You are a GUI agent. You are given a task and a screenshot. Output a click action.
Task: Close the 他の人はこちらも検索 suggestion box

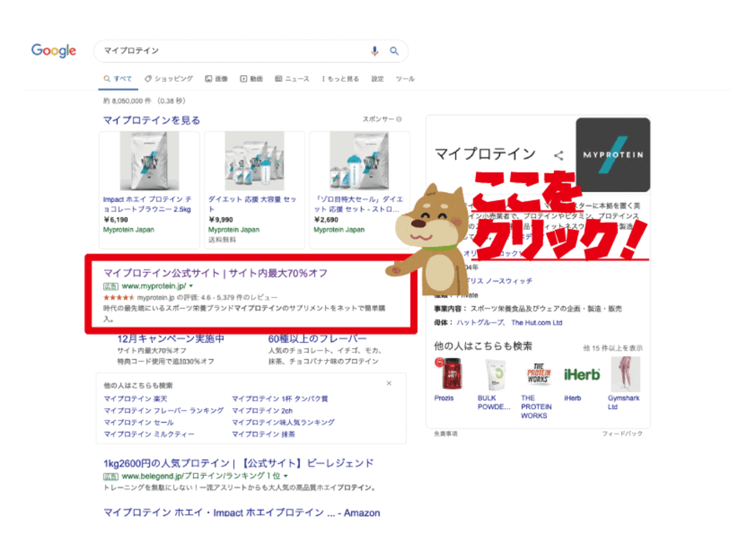[x=389, y=384]
